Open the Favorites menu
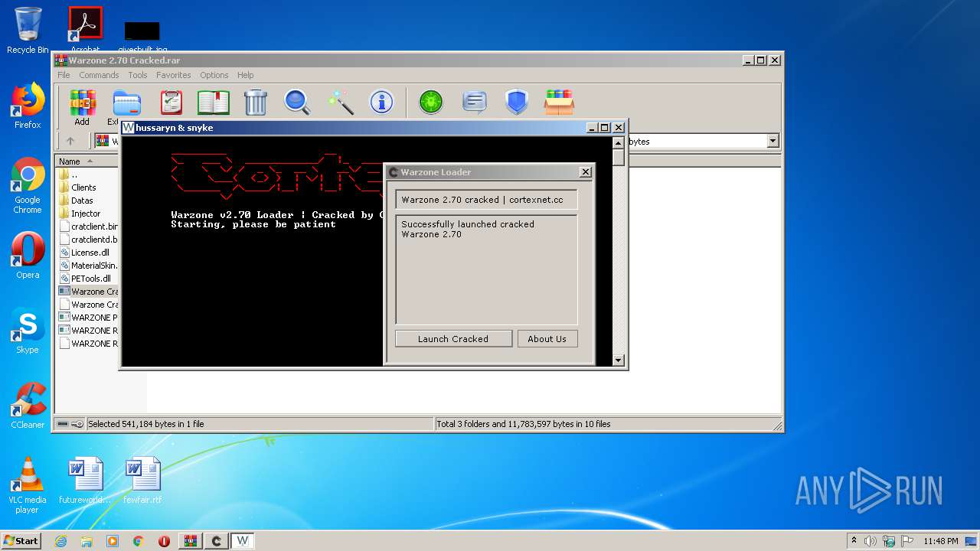980x551 pixels. pos(174,75)
